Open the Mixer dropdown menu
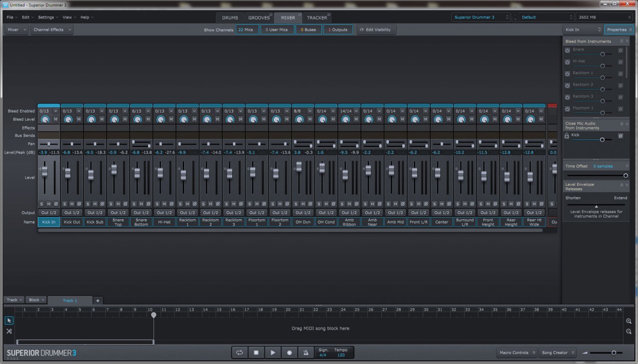 (16, 29)
